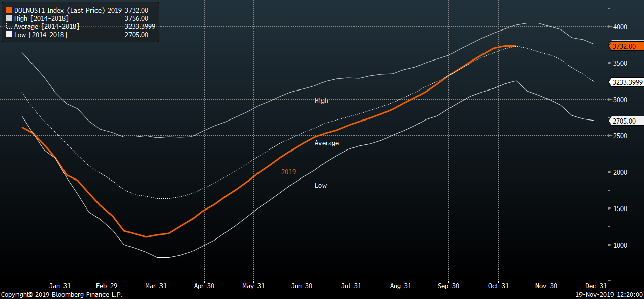Image resolution: width=644 pixels, height=299 pixels.
Task: Click the Aug-31 x-axis label
Action: (401, 286)
